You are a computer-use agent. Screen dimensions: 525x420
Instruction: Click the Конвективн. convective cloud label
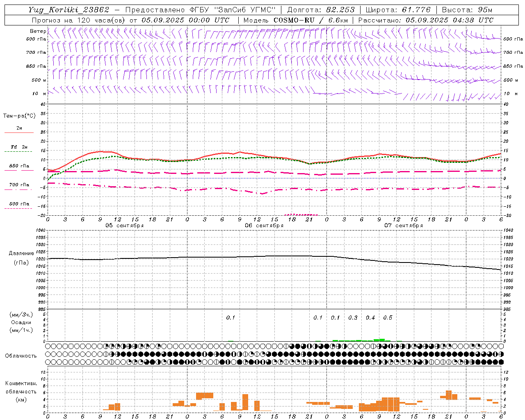click(21, 383)
